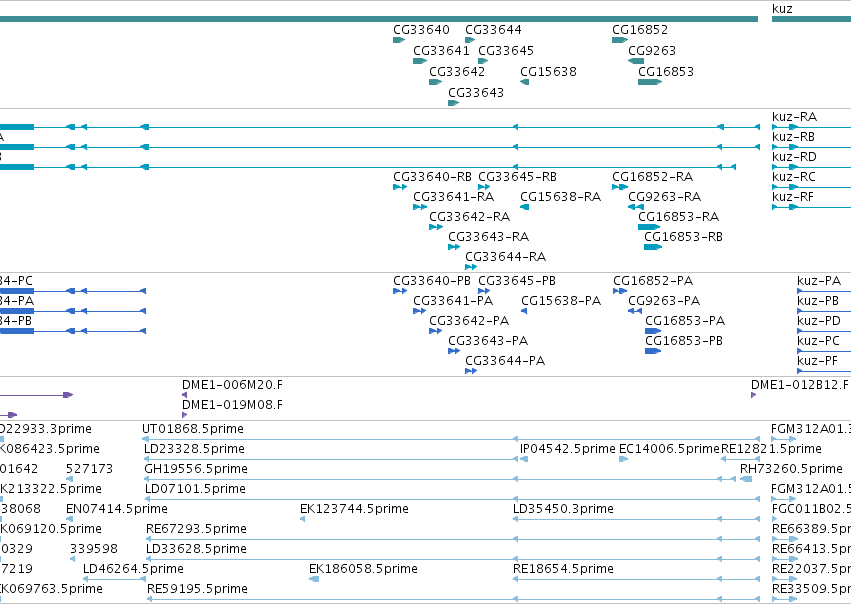
Task: Open the kuz-RB transcript label
Action: pyautogui.click(x=793, y=137)
